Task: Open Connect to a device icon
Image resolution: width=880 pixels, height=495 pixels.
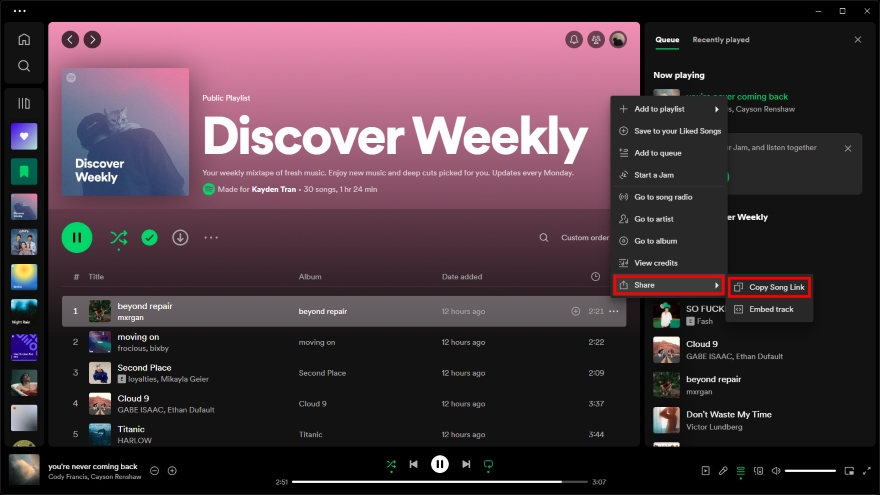Action: tap(758, 471)
